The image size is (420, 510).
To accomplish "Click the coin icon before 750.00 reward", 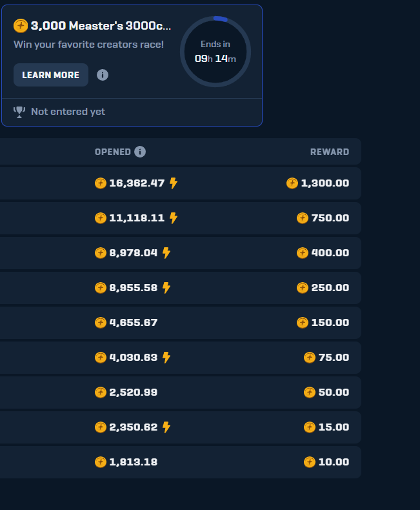I will (x=303, y=218).
